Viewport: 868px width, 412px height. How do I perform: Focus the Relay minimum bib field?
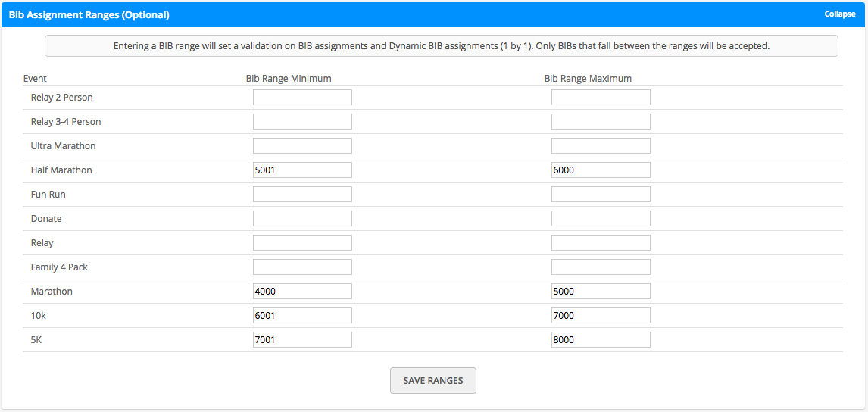pos(302,242)
